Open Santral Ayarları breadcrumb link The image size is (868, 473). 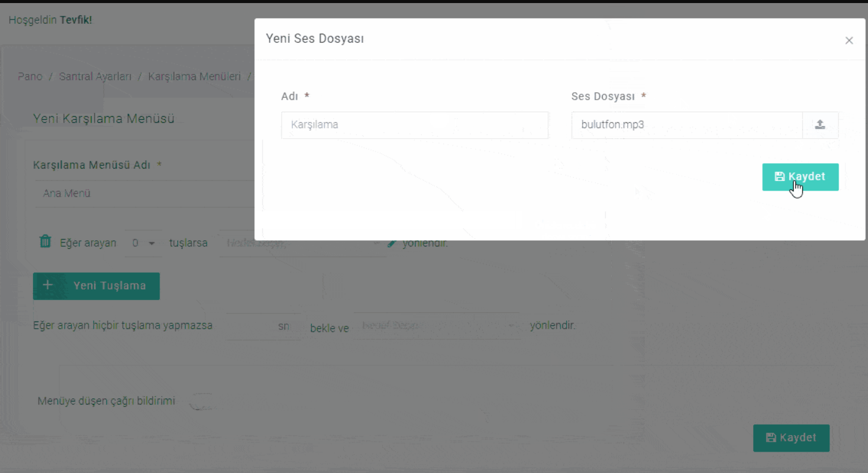pos(95,76)
